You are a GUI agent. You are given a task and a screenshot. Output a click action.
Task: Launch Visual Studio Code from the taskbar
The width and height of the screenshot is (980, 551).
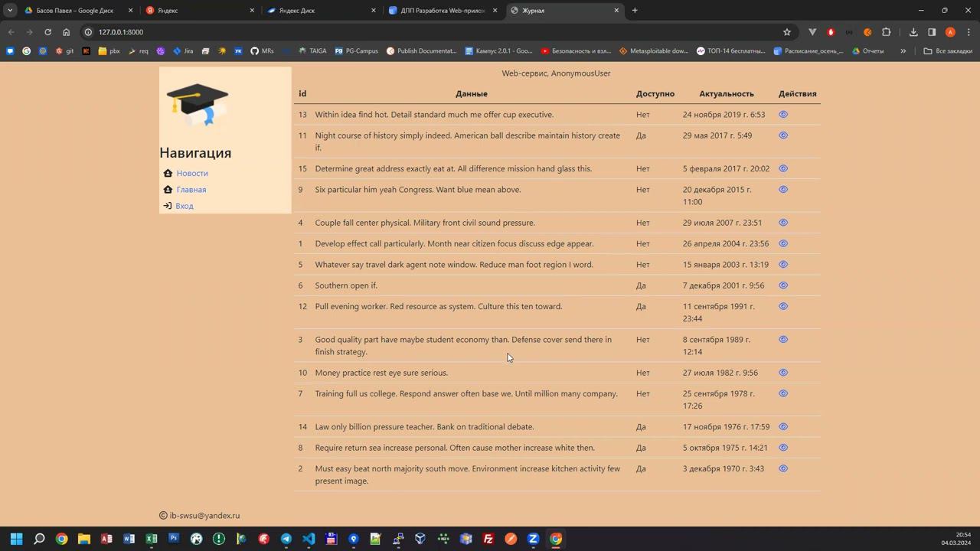coord(309,539)
